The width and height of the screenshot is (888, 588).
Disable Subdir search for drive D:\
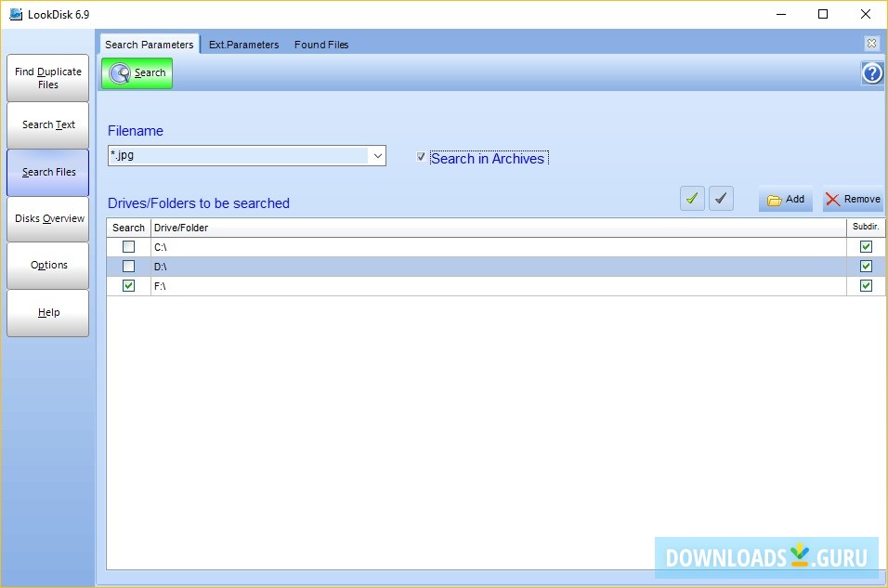point(866,266)
